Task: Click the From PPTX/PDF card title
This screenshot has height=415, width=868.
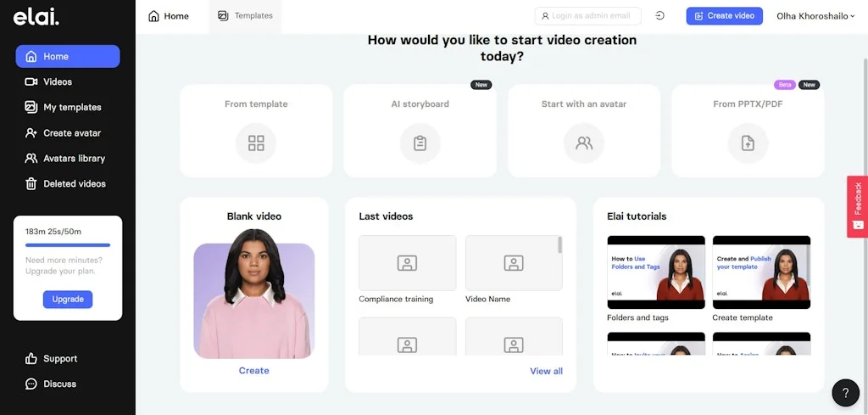Action: click(748, 104)
